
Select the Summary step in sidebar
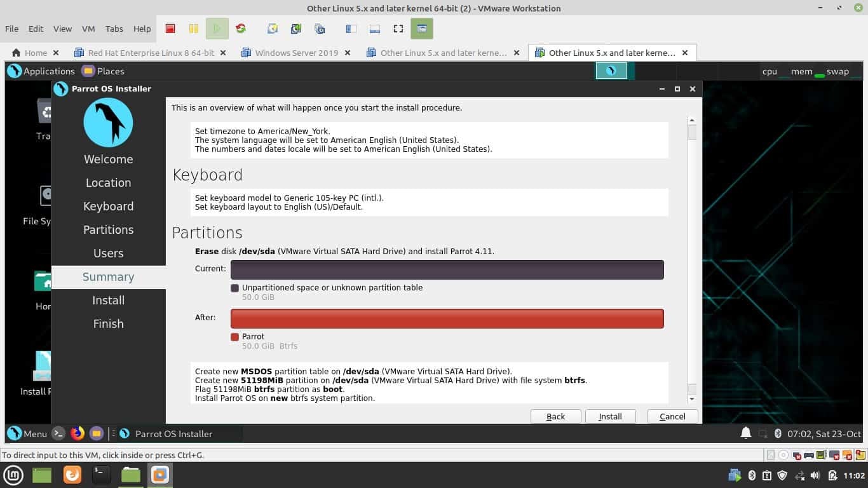[109, 276]
